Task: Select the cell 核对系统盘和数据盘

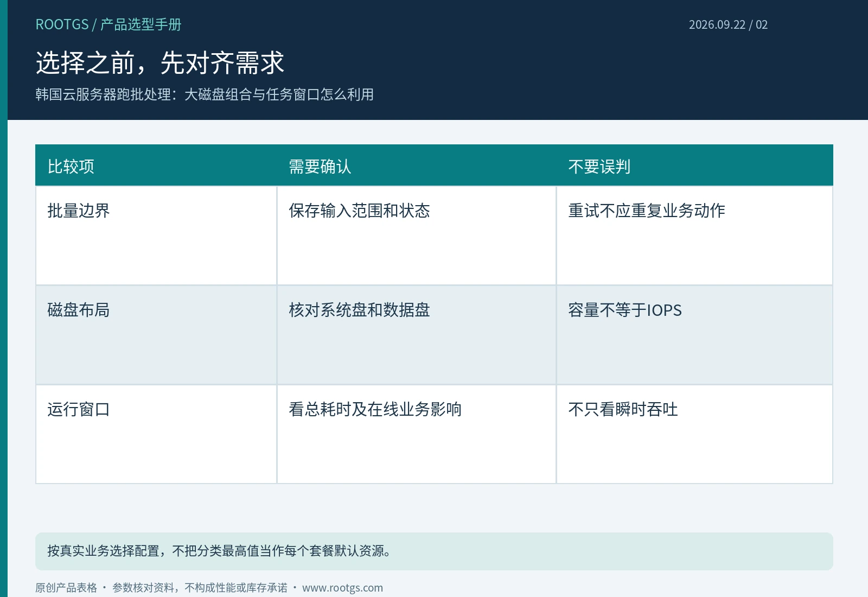Action: pos(417,335)
